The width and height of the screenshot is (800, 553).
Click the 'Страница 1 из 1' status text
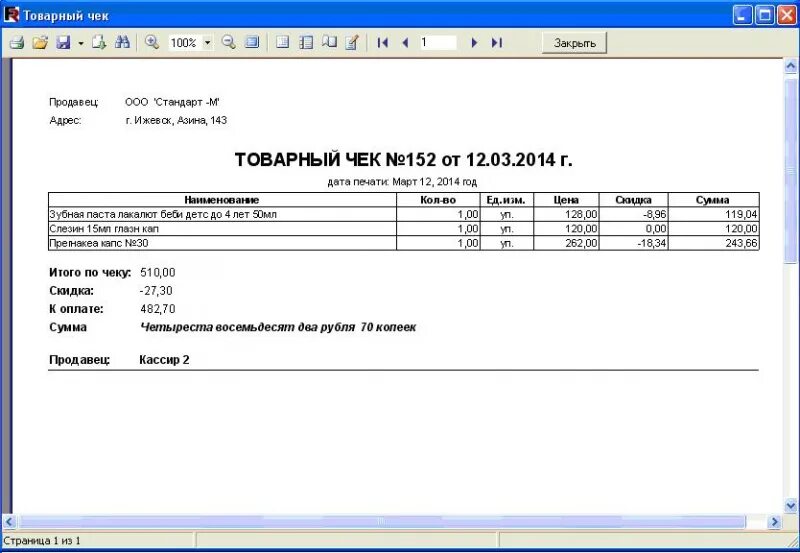[42, 541]
